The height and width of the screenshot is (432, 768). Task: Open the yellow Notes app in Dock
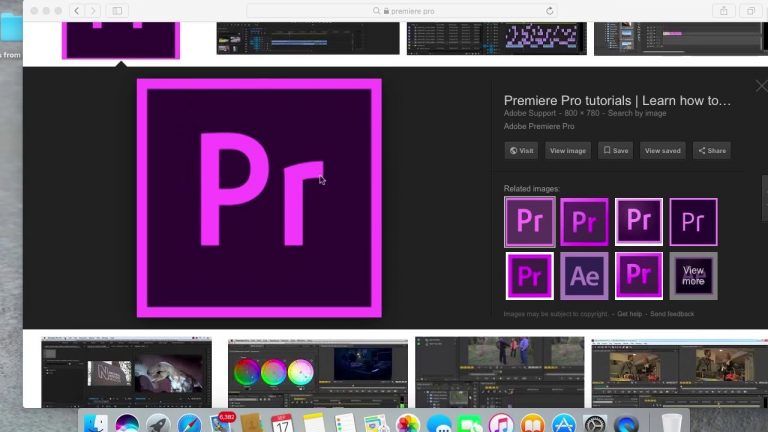pos(314,423)
